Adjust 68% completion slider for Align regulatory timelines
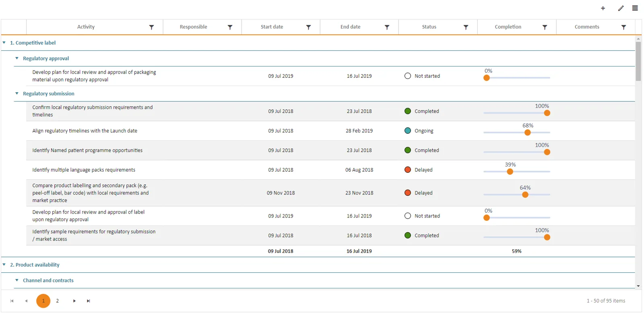The height and width of the screenshot is (315, 644). click(528, 133)
